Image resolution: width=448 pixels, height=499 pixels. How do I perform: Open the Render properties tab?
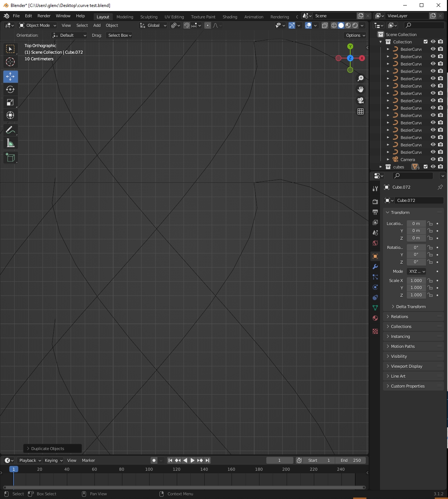[x=375, y=202]
